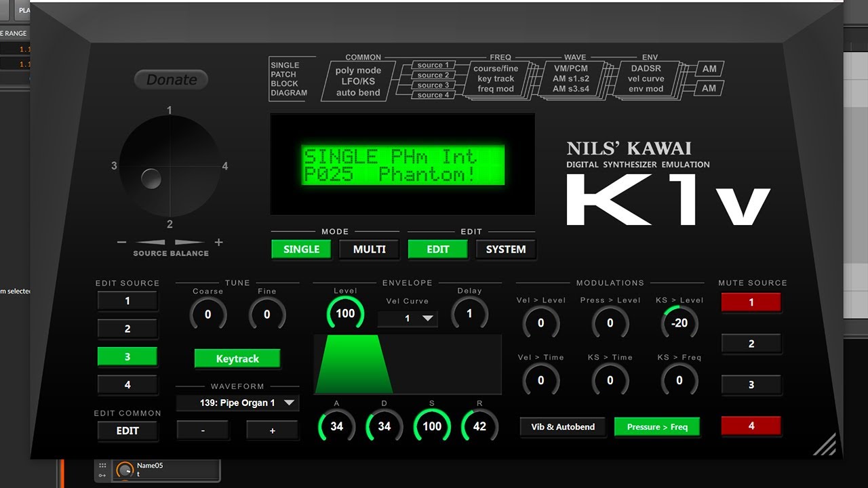Unmute source 1
868x488 pixels.
point(751,302)
